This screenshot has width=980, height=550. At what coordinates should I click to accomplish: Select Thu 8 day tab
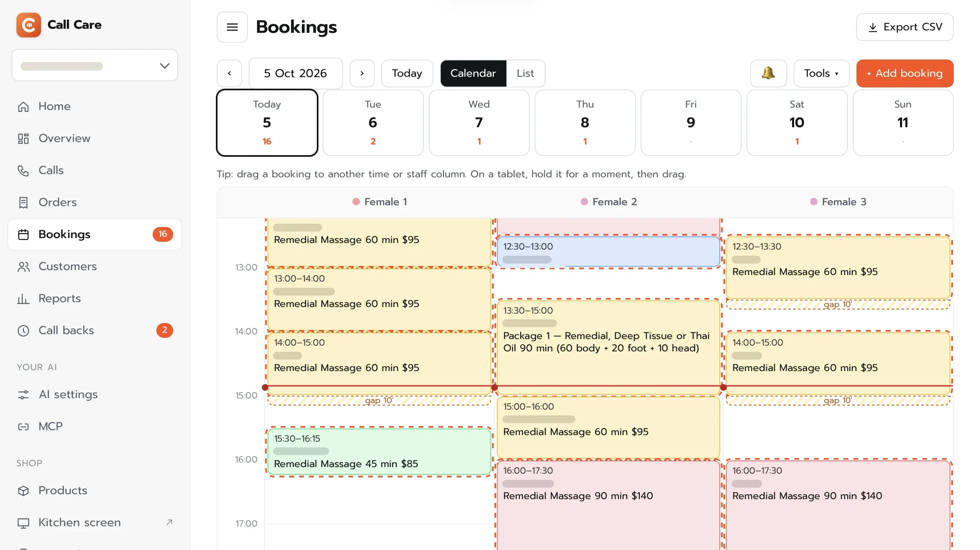pos(585,123)
